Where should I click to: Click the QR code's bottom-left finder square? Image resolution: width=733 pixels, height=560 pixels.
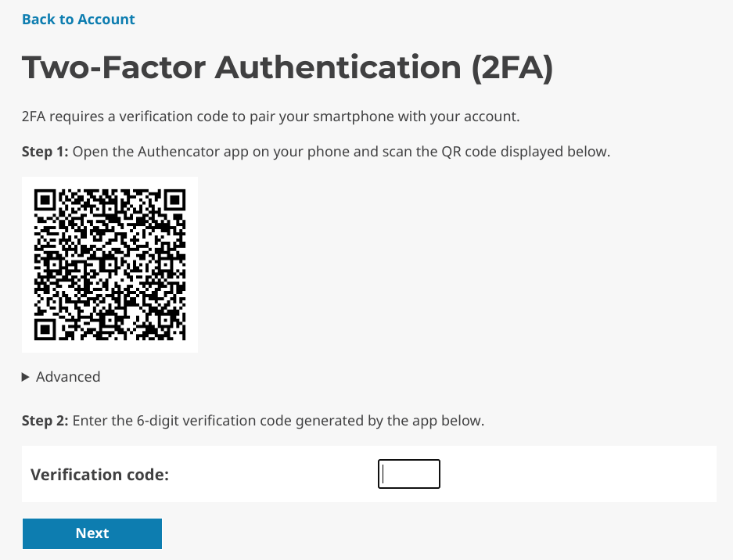(x=45, y=329)
